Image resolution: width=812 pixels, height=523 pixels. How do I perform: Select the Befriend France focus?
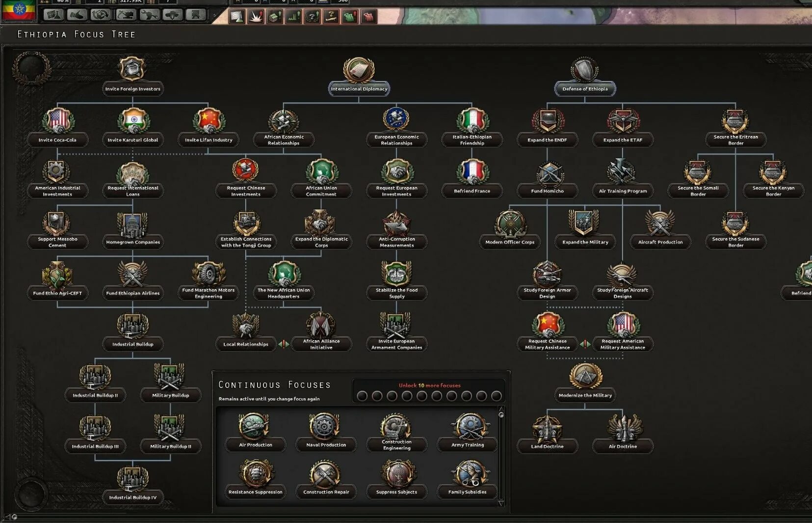[472, 178]
